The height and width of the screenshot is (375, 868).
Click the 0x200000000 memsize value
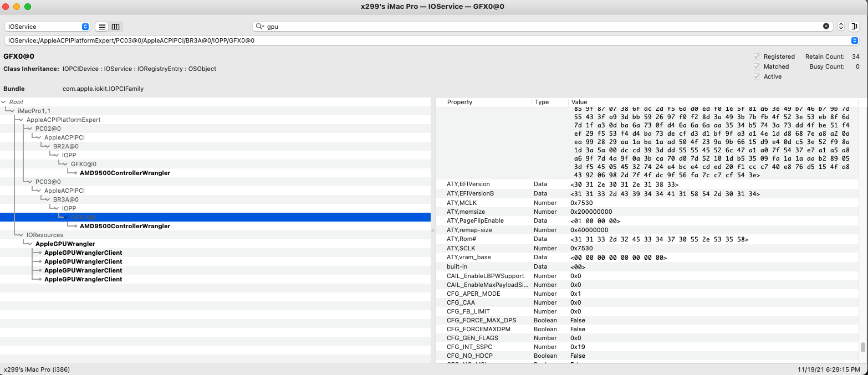[x=591, y=212]
